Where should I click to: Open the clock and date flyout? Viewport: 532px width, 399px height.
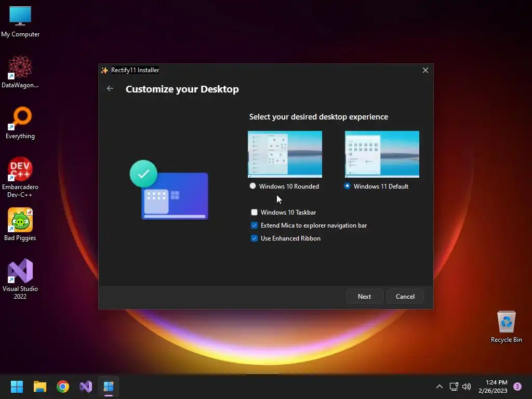(x=493, y=387)
